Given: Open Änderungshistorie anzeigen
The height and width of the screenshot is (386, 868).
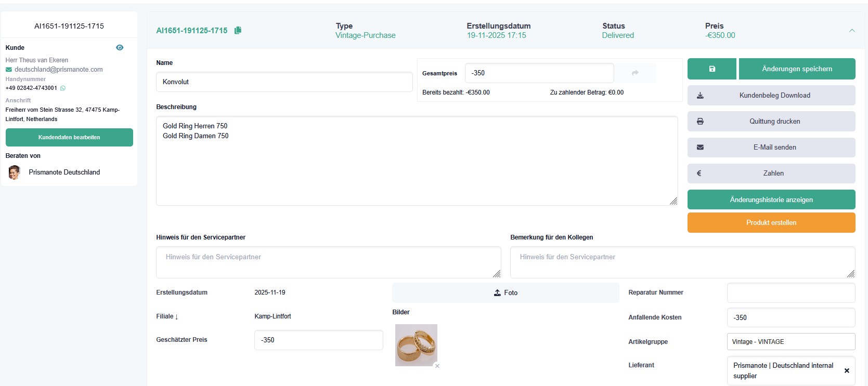Looking at the screenshot, I should tap(771, 200).
